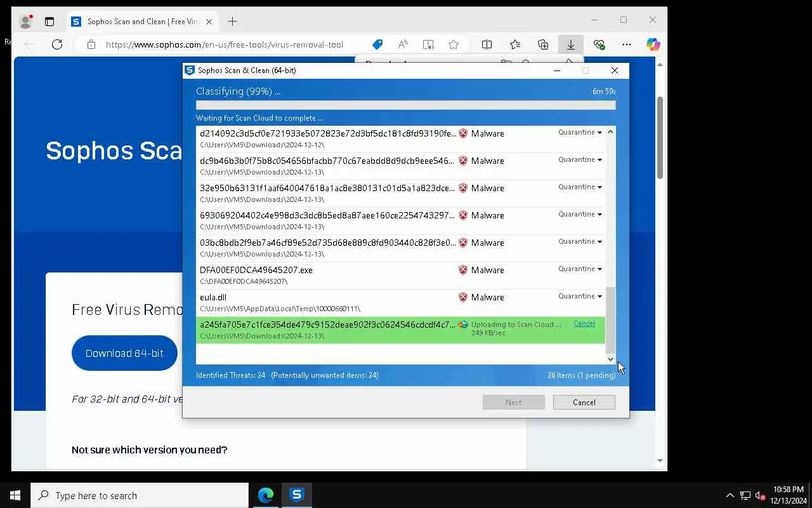The image size is (812, 508).
Task: Open the Windows Start menu
Action: click(15, 495)
